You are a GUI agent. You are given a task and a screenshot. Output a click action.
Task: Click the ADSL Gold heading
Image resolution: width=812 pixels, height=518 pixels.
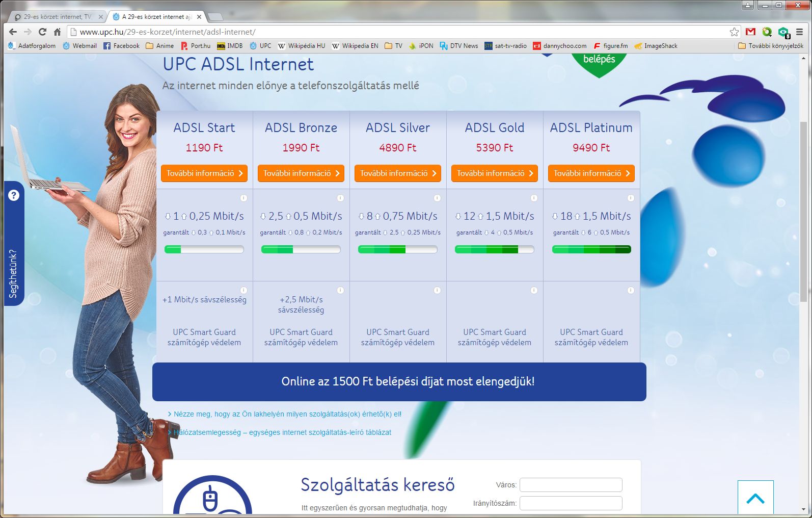(x=495, y=127)
